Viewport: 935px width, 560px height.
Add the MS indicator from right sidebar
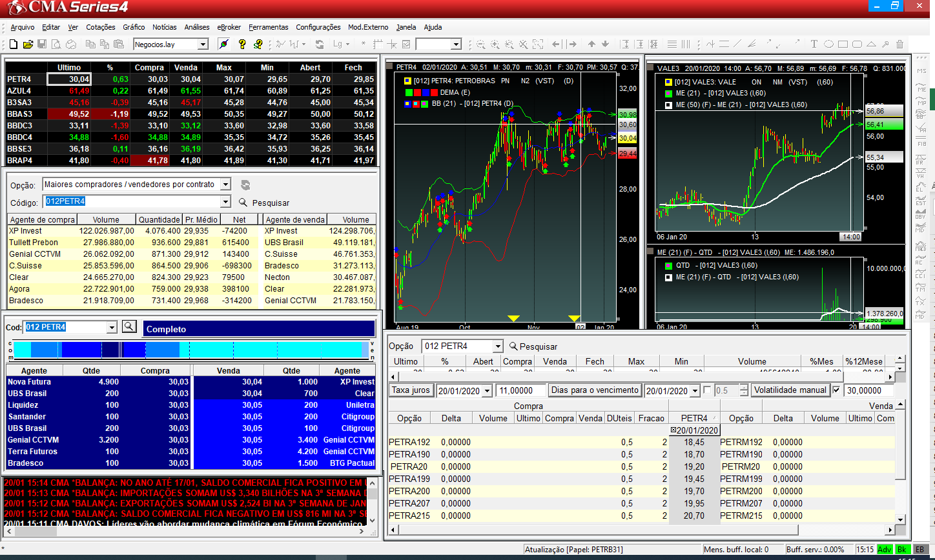click(920, 72)
